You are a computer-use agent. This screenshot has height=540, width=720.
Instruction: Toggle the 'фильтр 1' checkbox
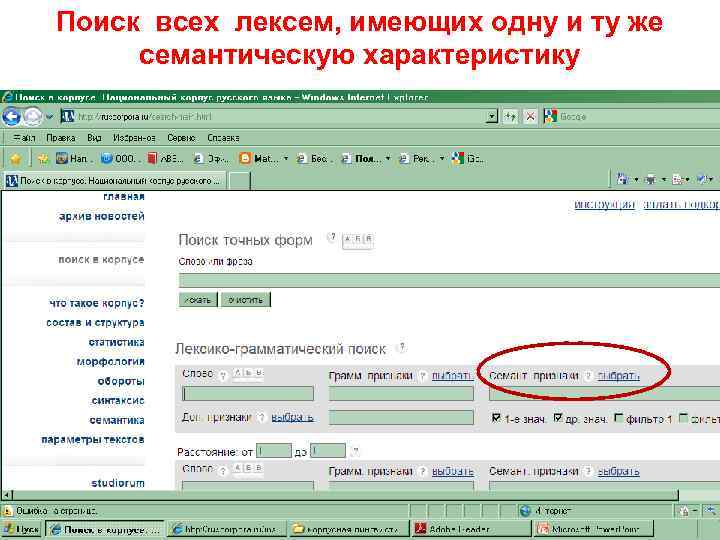point(619,418)
